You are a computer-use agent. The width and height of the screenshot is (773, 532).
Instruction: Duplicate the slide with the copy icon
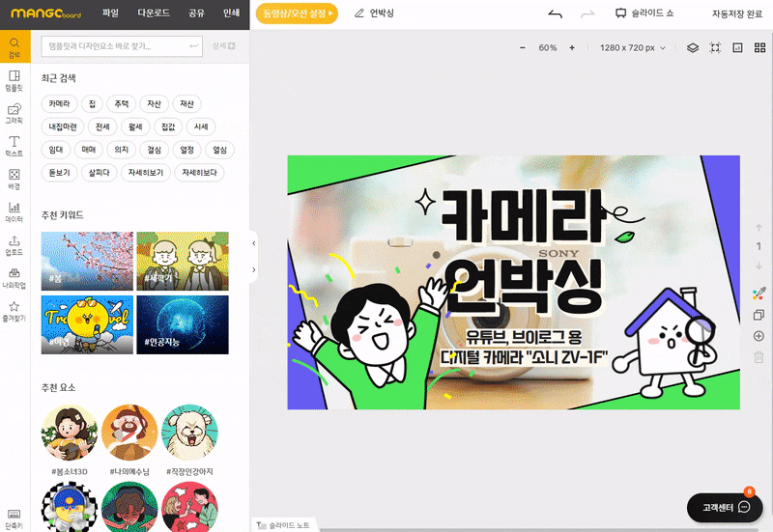[x=759, y=315]
